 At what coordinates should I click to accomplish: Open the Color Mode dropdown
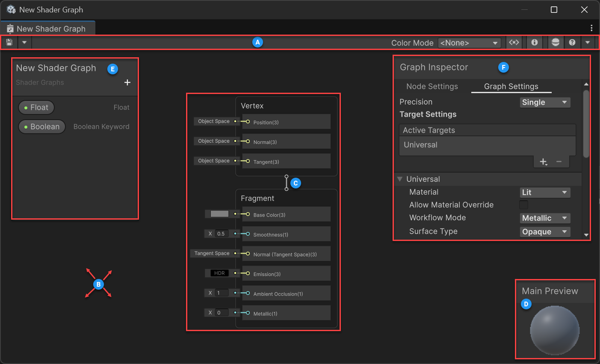[x=469, y=42]
